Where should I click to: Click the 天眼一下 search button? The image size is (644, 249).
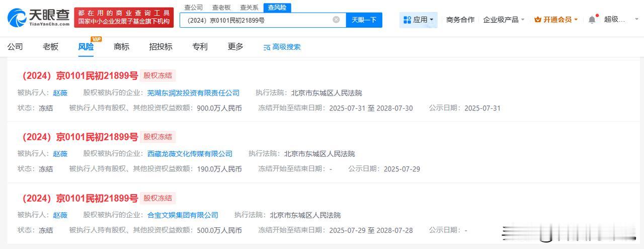click(x=364, y=20)
